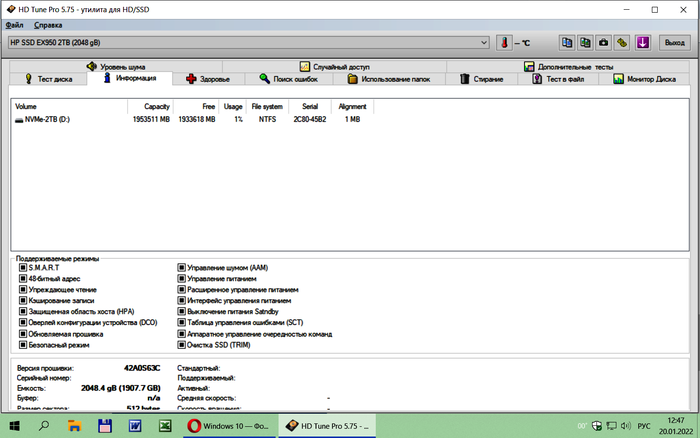Viewport: 700px width, 438px height.
Task: Toggle the Очистка SSD (TRIM) checkbox
Action: pyautogui.click(x=181, y=345)
